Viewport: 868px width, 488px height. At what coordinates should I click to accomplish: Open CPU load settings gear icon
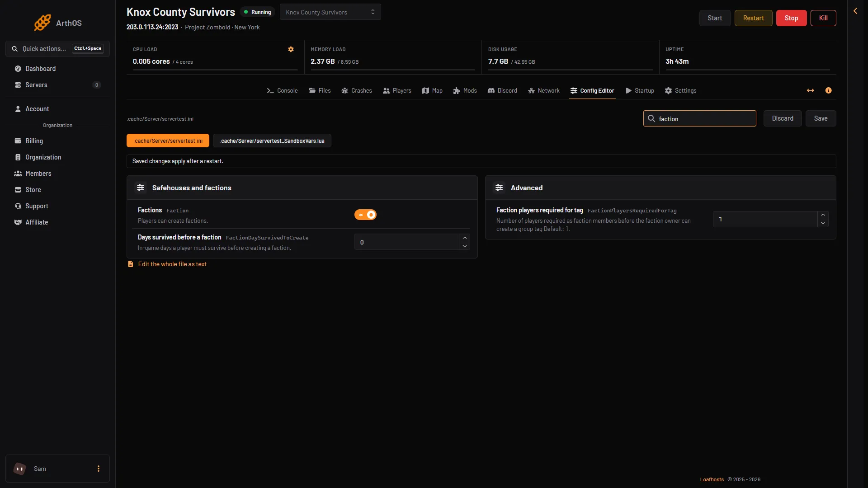point(291,49)
